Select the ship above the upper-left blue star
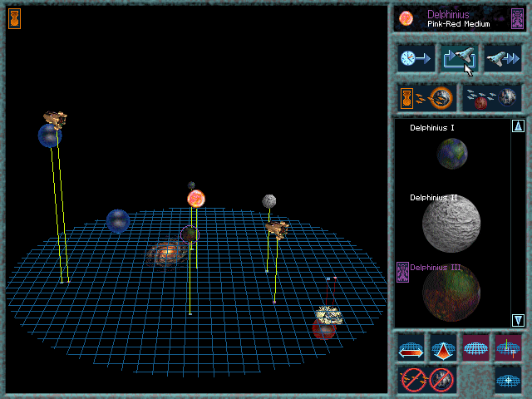 pos(55,119)
